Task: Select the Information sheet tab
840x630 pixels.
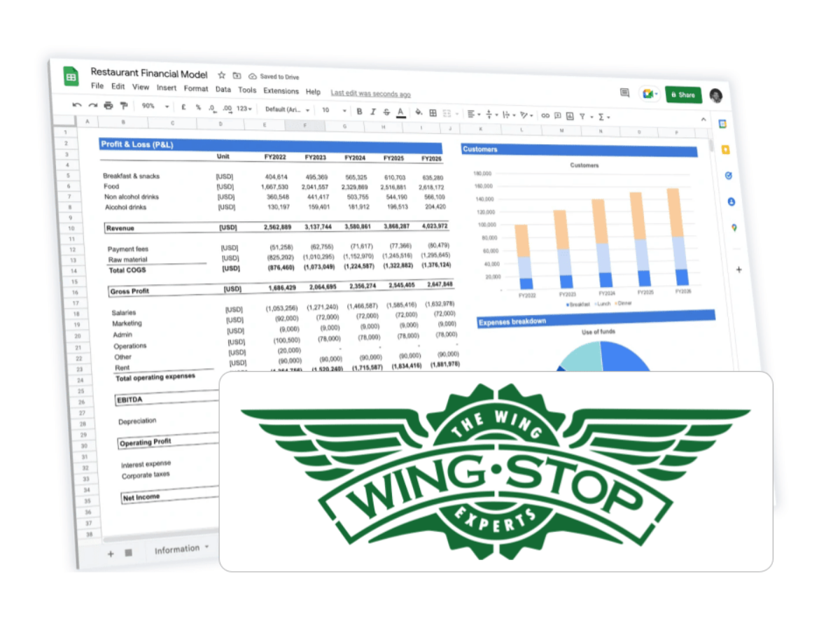Action: 181,549
